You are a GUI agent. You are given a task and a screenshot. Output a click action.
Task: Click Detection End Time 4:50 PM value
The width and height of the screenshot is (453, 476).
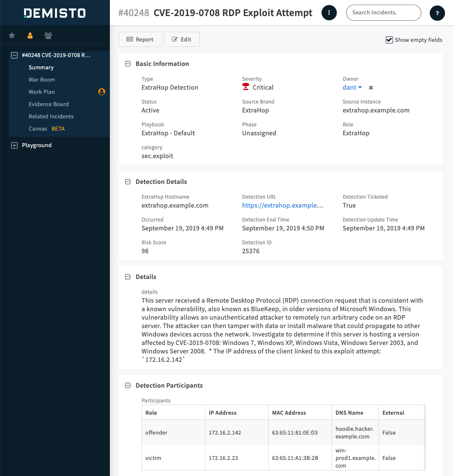tap(283, 228)
